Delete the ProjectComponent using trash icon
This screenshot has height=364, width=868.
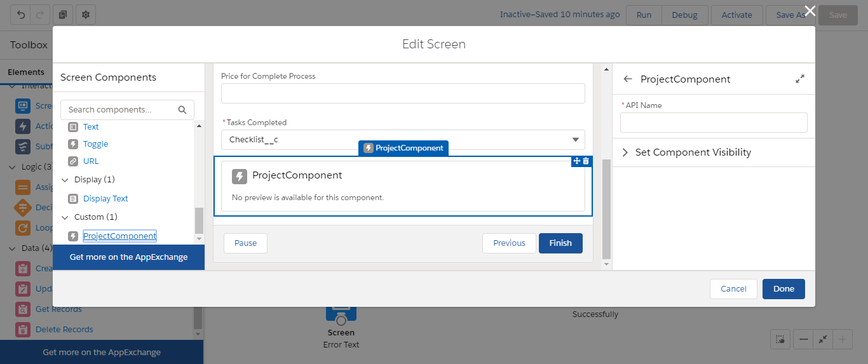(586, 161)
